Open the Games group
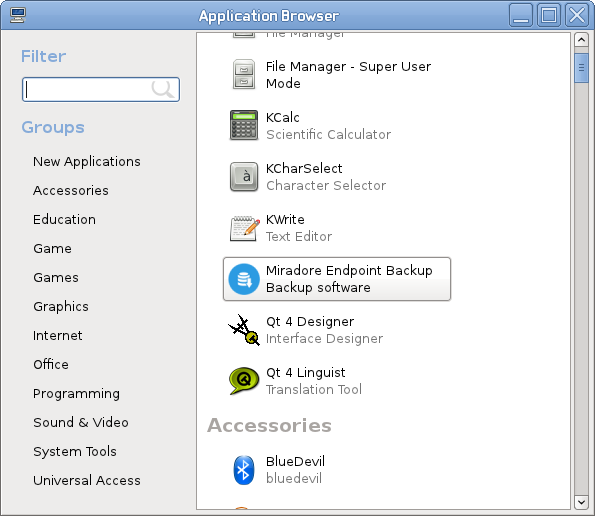This screenshot has width=595, height=516. pyautogui.click(x=56, y=277)
